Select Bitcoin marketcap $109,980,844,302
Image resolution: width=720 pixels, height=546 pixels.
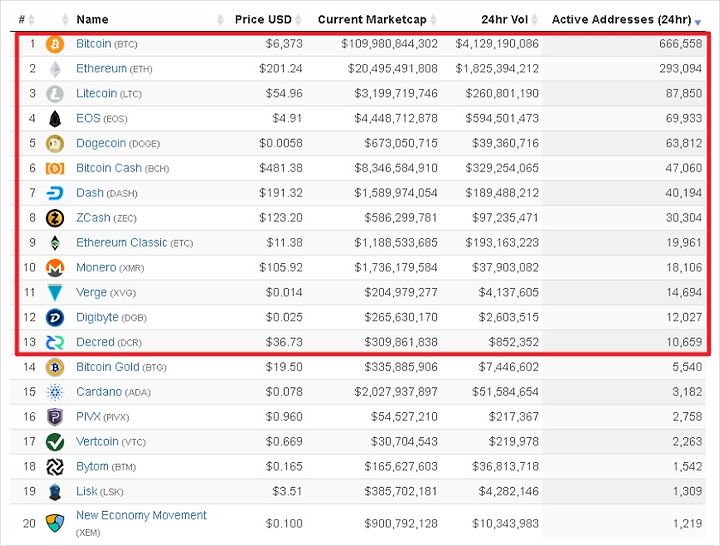coord(389,44)
